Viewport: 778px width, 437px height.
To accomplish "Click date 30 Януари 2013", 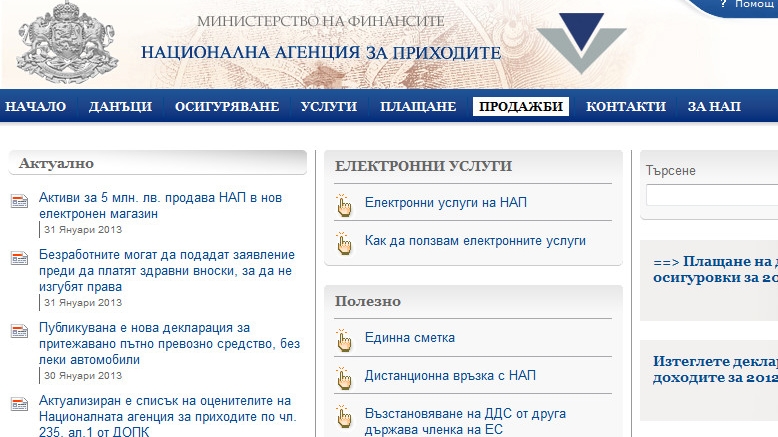I will (83, 375).
